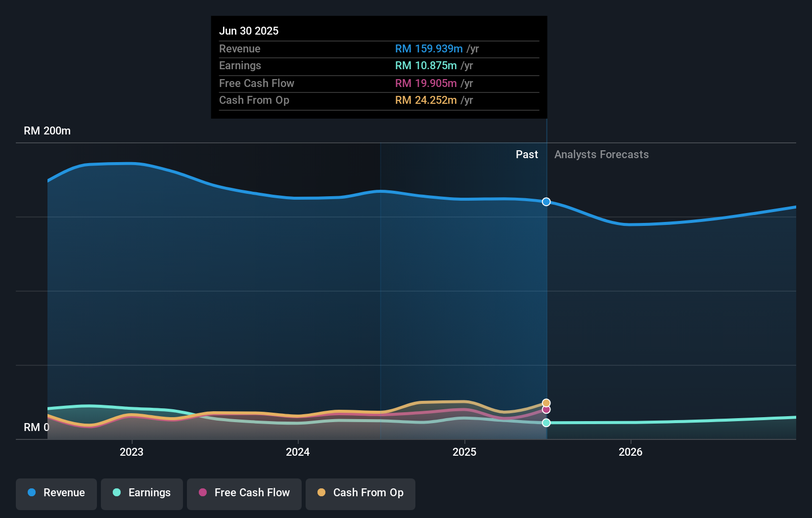The height and width of the screenshot is (518, 812).
Task: Click the 2026 label on the time axis
Action: (631, 452)
